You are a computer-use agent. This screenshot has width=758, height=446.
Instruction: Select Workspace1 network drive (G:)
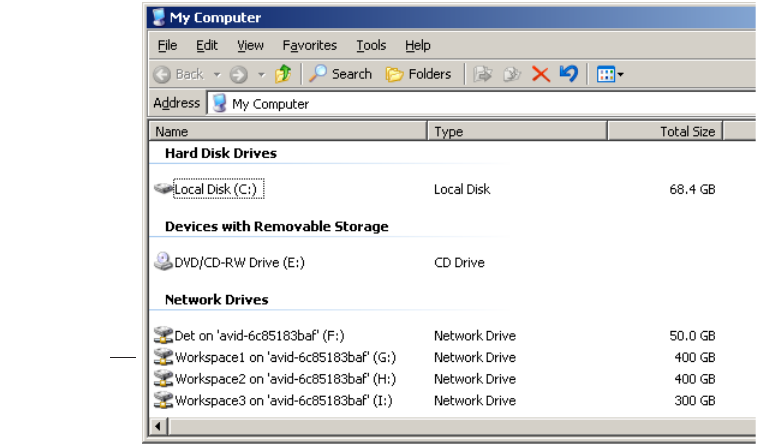tap(285, 358)
